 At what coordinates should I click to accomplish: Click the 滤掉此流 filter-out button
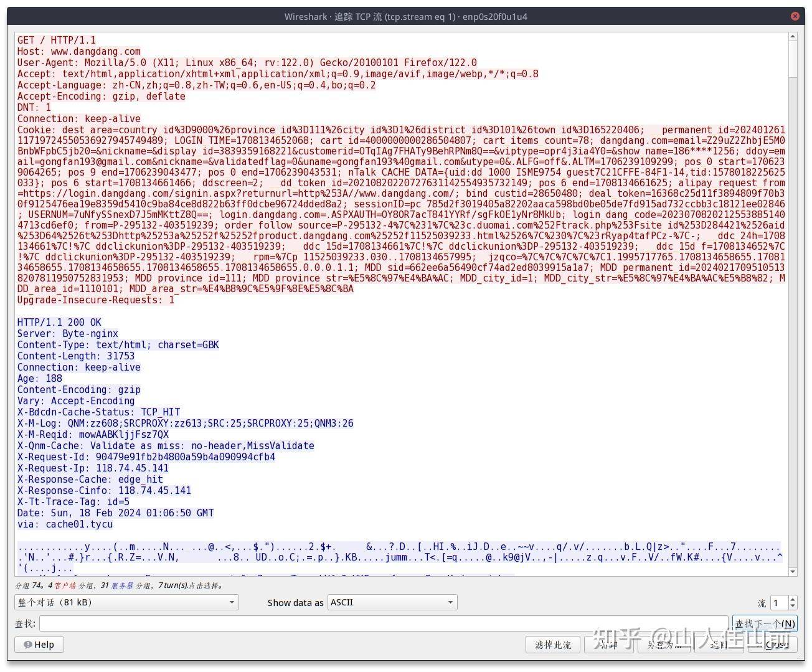553,645
